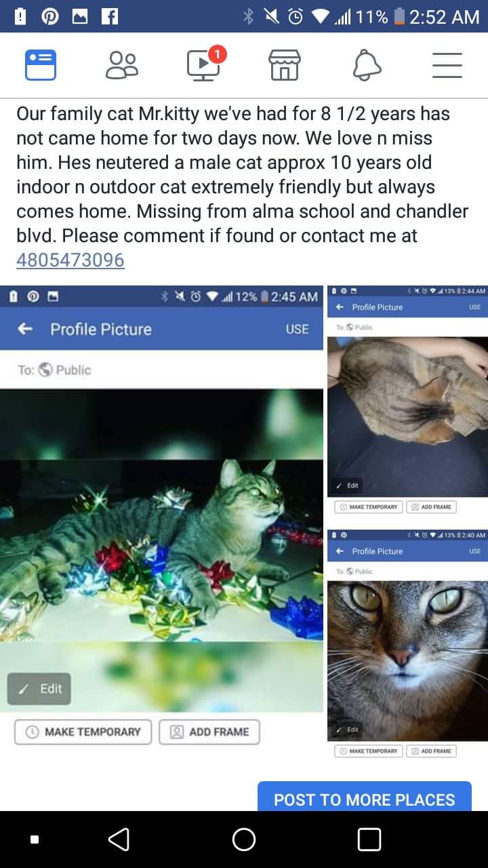
Task: Tap the back arrow beside Profile Picture
Action: [25, 329]
